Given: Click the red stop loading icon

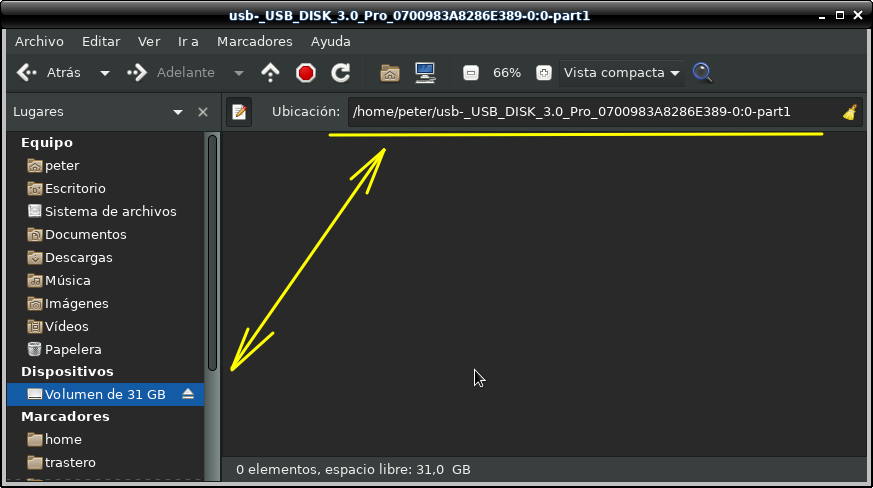Looking at the screenshot, I should [x=306, y=73].
